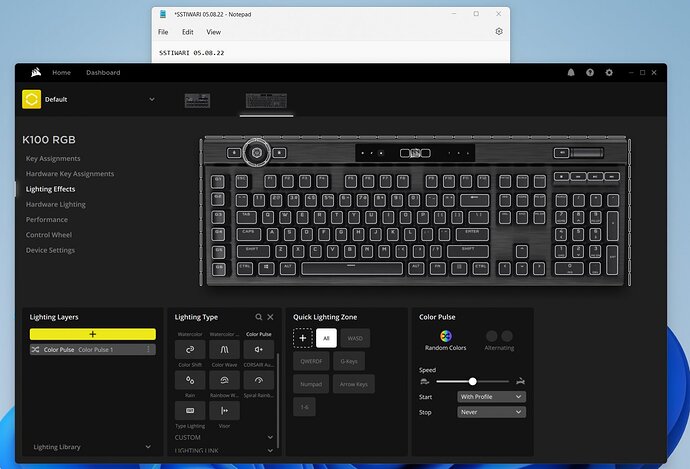This screenshot has width=690, height=469.
Task: Go to Key Assignments
Action: (x=53, y=158)
